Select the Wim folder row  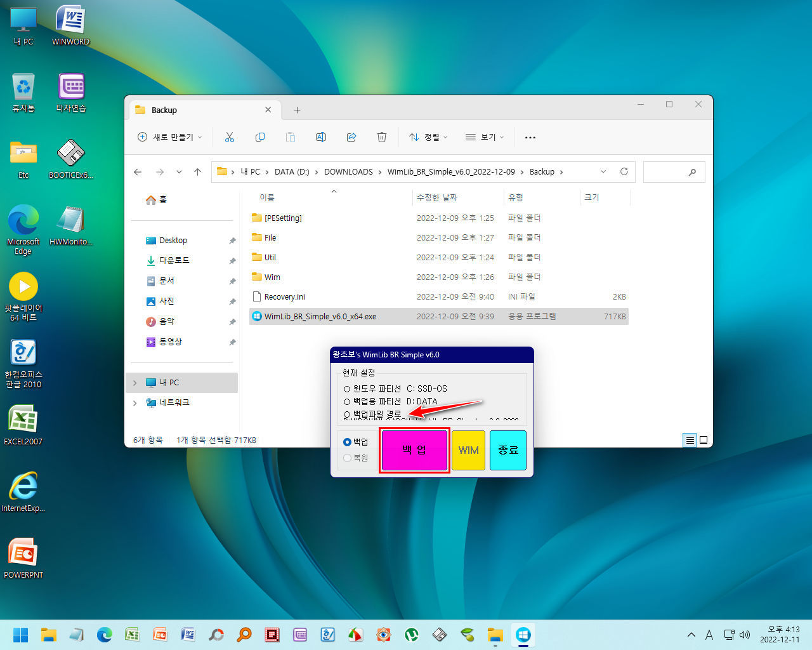click(438, 277)
